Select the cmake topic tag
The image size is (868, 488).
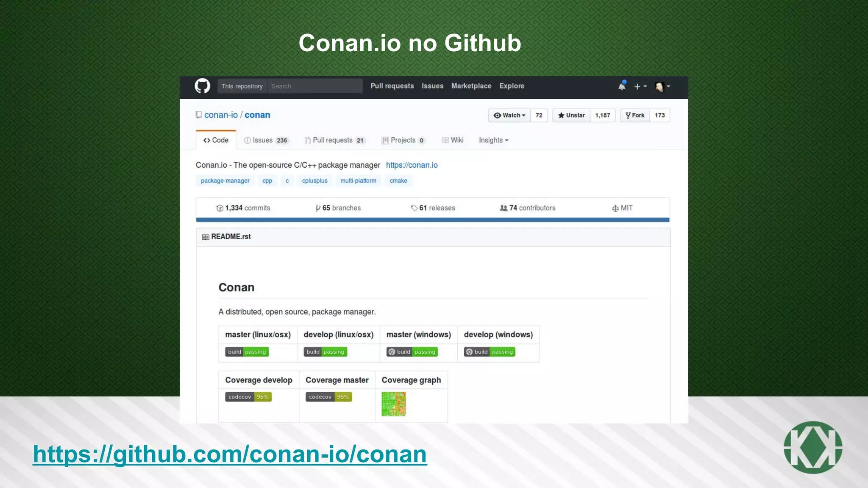click(398, 181)
